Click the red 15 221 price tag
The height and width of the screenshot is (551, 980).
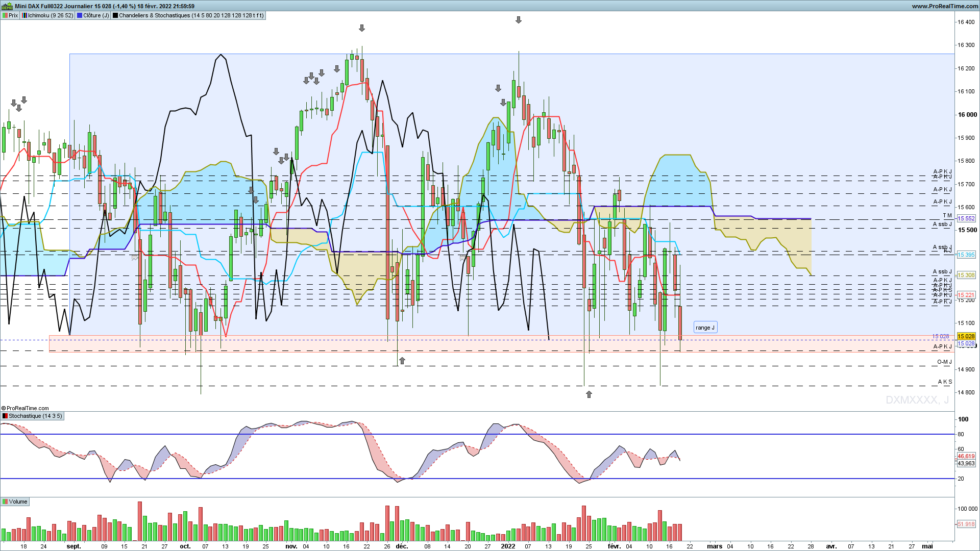coord(966,295)
